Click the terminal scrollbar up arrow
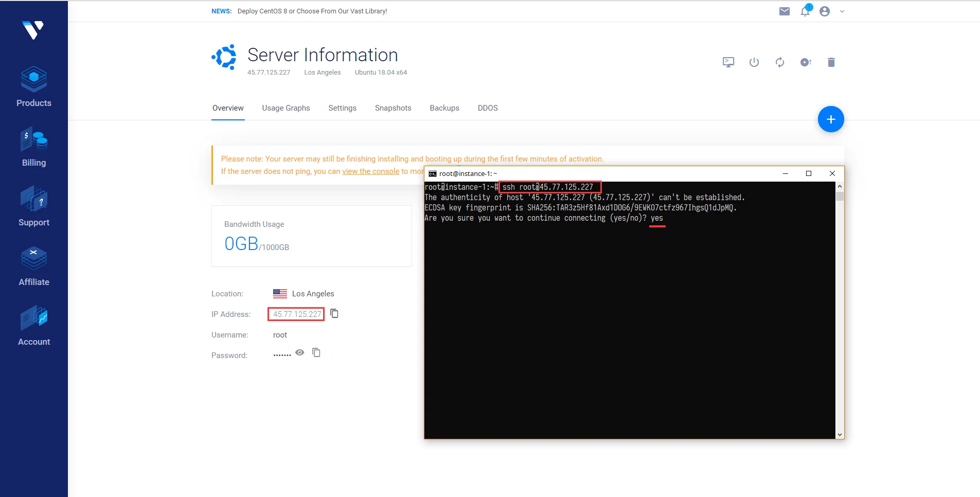The height and width of the screenshot is (497, 980). click(840, 186)
